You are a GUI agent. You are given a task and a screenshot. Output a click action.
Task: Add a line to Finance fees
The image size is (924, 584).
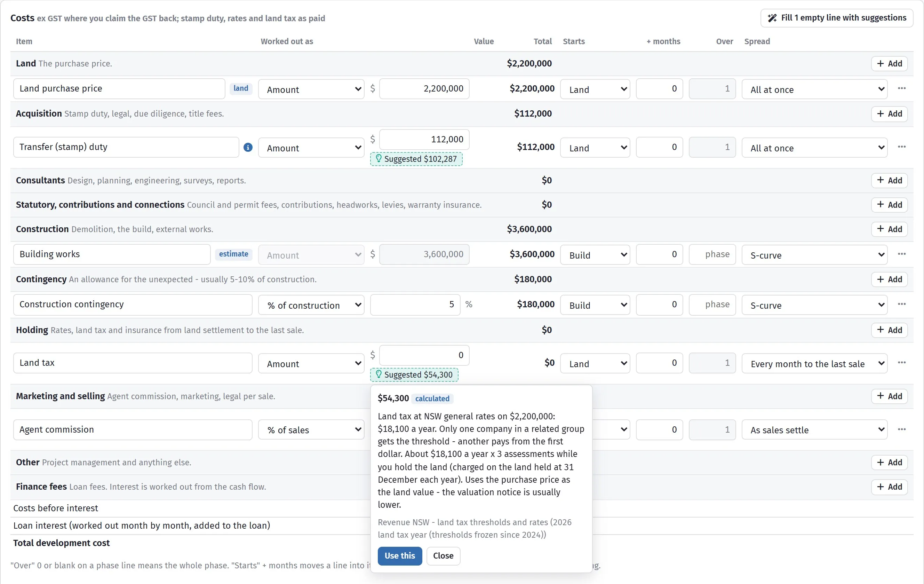click(889, 487)
